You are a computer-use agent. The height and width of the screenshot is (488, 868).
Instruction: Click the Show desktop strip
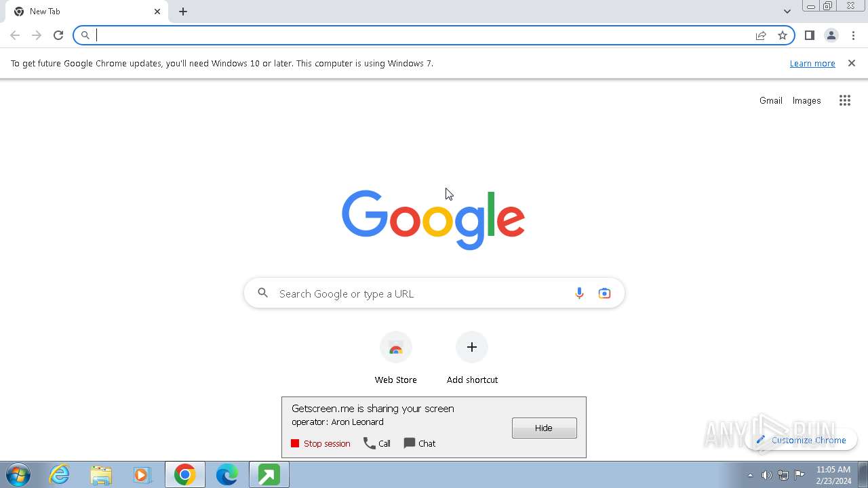(863, 475)
